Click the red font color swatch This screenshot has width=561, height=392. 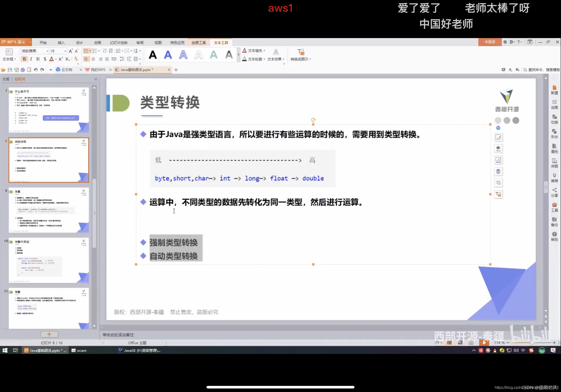click(51, 59)
